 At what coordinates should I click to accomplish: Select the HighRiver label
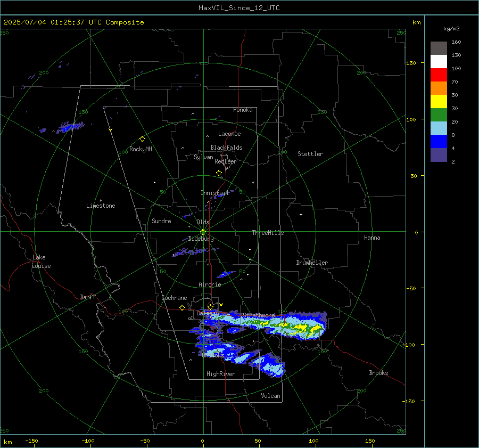point(221,374)
